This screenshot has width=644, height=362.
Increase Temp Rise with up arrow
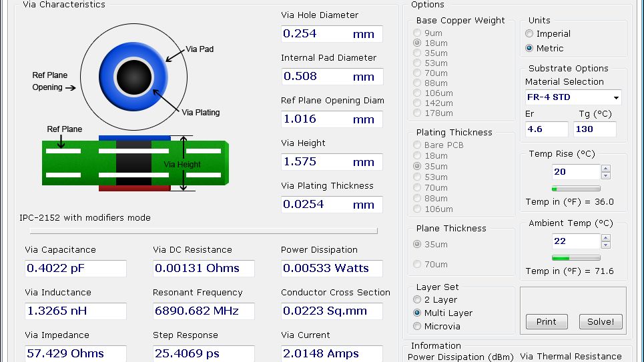click(606, 169)
